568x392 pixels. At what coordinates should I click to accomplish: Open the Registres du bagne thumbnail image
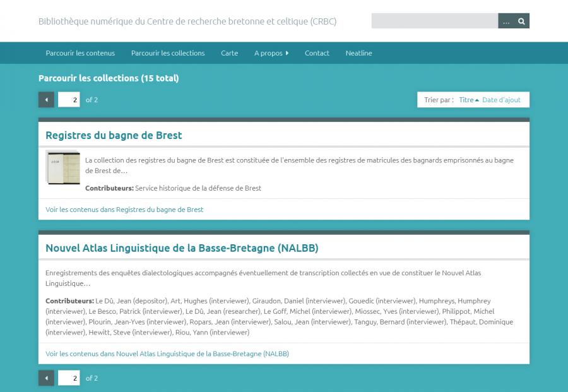[x=62, y=167]
